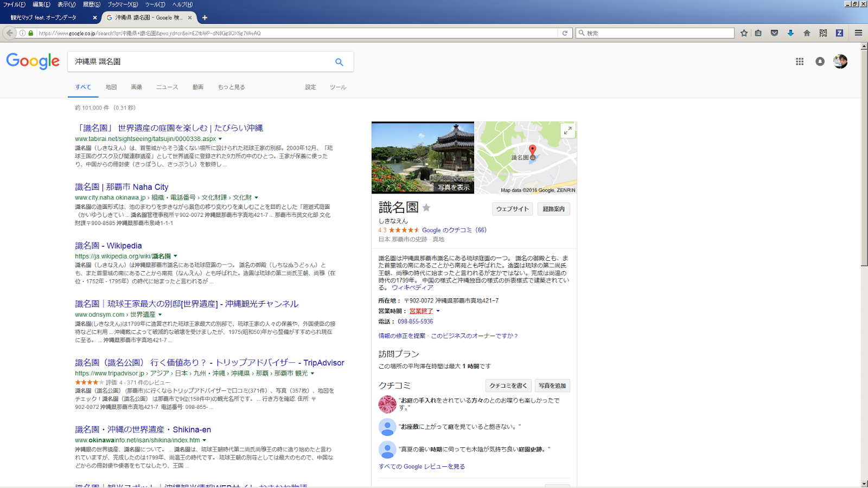Open Google のクチコミ (66) reviews link
This screenshot has height=488, width=868.
pos(454,230)
